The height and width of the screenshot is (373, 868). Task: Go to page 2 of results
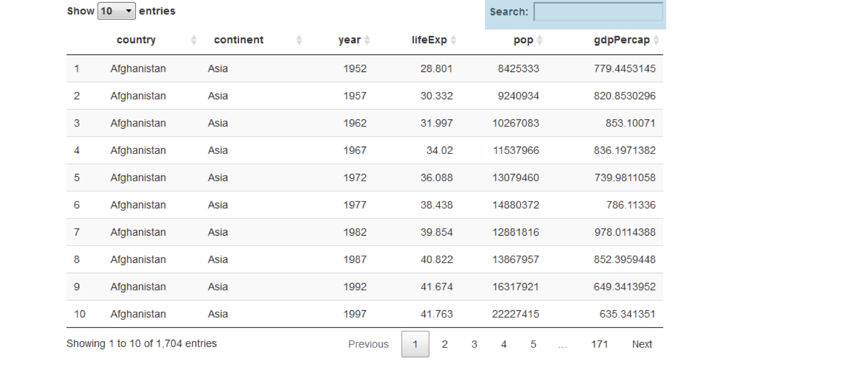444,344
